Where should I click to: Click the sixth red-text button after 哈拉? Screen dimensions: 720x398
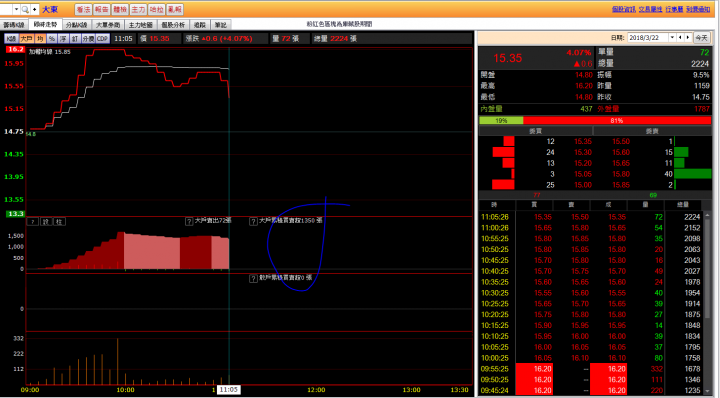[x=175, y=9]
